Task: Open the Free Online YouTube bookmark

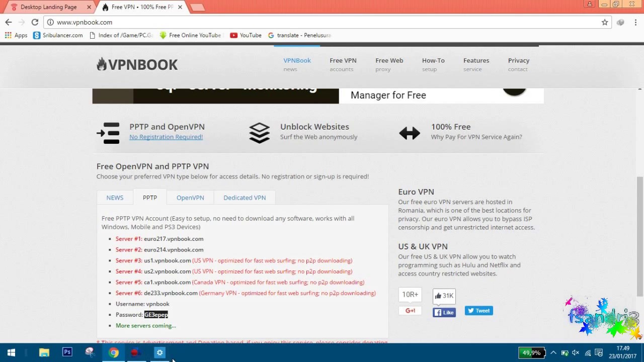Action: (190, 35)
